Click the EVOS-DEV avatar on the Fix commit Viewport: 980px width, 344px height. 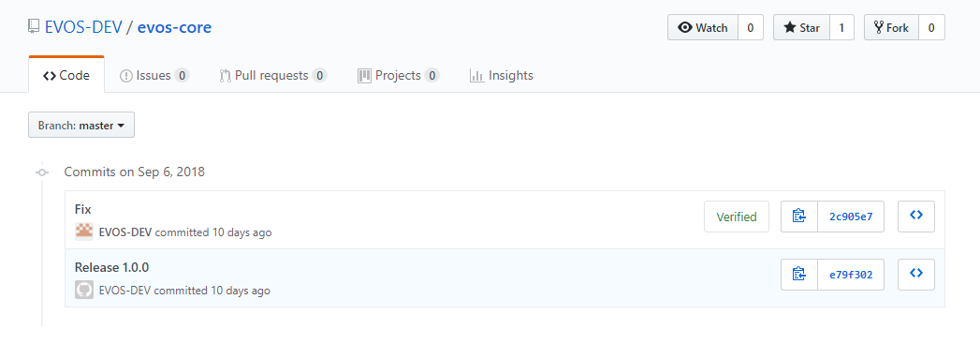click(84, 232)
